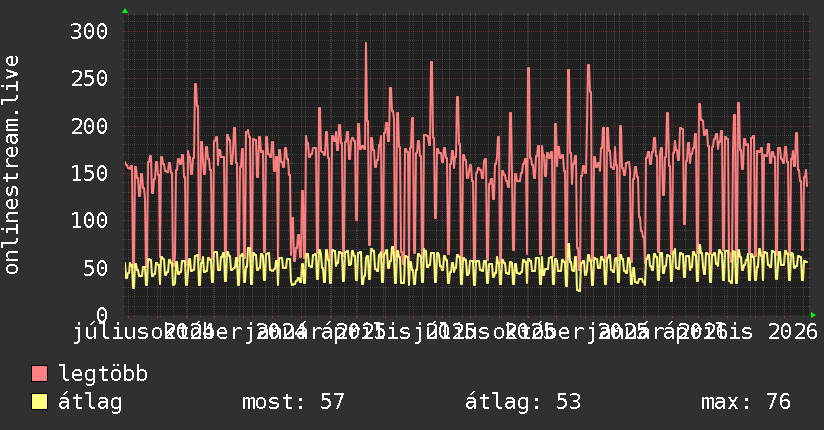Click the 100 y-axis label

coord(89,220)
